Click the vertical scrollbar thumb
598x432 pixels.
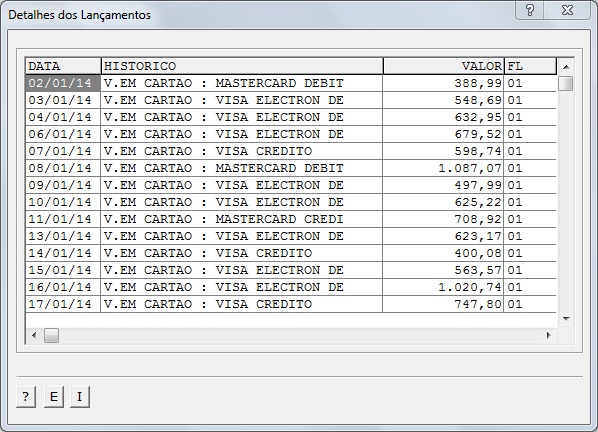click(566, 84)
